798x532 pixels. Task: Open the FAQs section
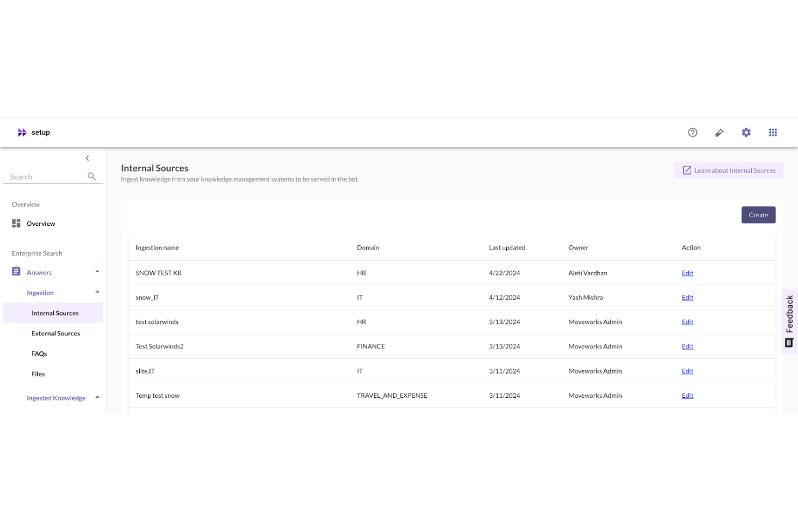(x=39, y=354)
